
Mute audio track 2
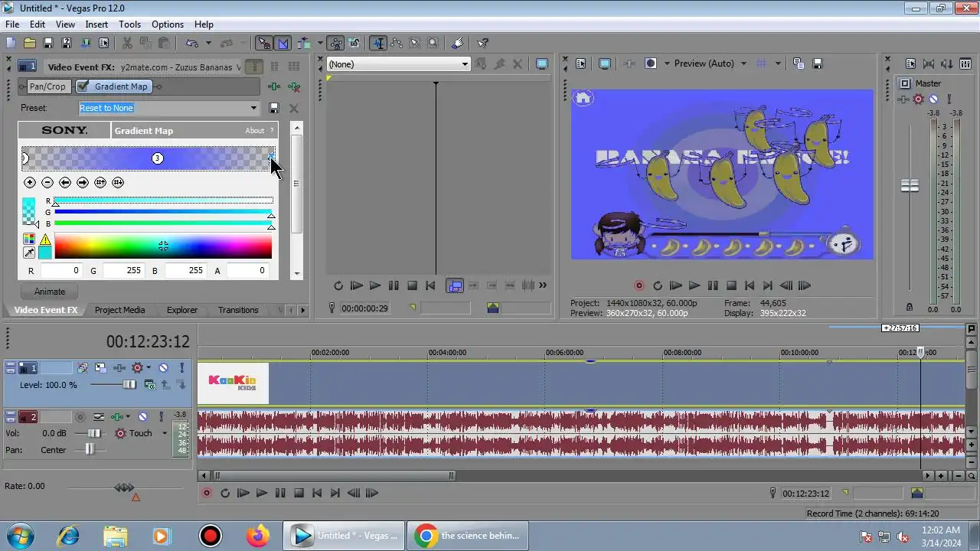pos(143,417)
